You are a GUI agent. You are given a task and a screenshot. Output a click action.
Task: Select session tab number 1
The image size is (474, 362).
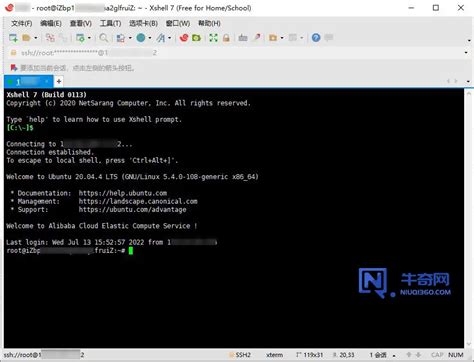27,81
